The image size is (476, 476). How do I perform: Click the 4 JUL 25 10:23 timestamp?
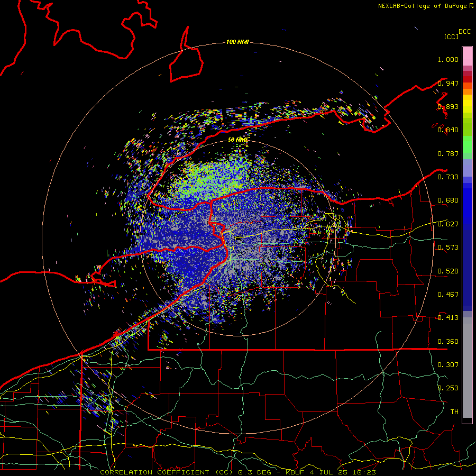[343, 472]
